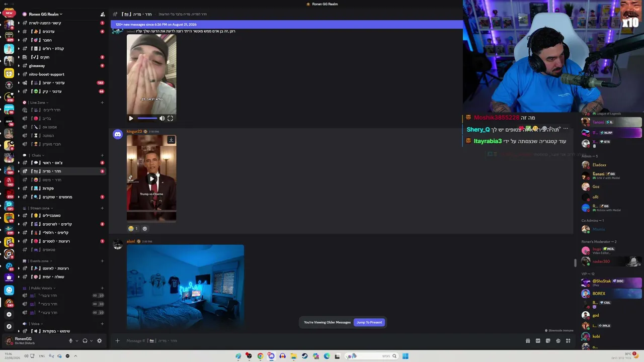The image size is (644, 362).
Task: Open kingur23's user profile name
Action: point(134,131)
